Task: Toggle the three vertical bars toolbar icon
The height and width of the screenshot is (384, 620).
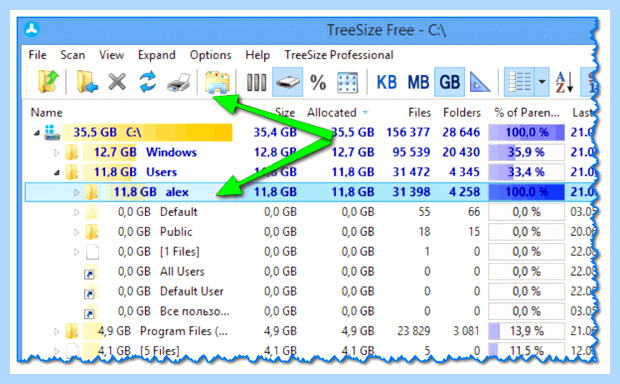Action: click(256, 83)
